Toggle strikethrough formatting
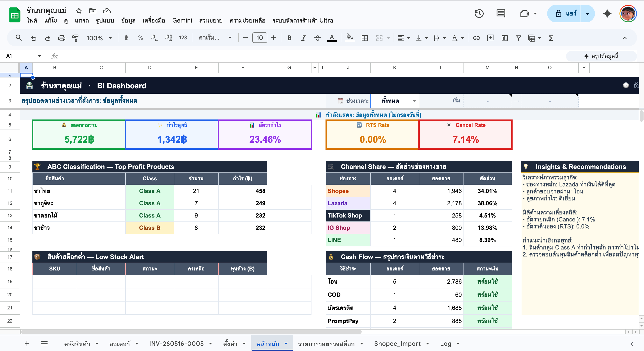Viewport: 644px width, 351px height. coord(317,38)
